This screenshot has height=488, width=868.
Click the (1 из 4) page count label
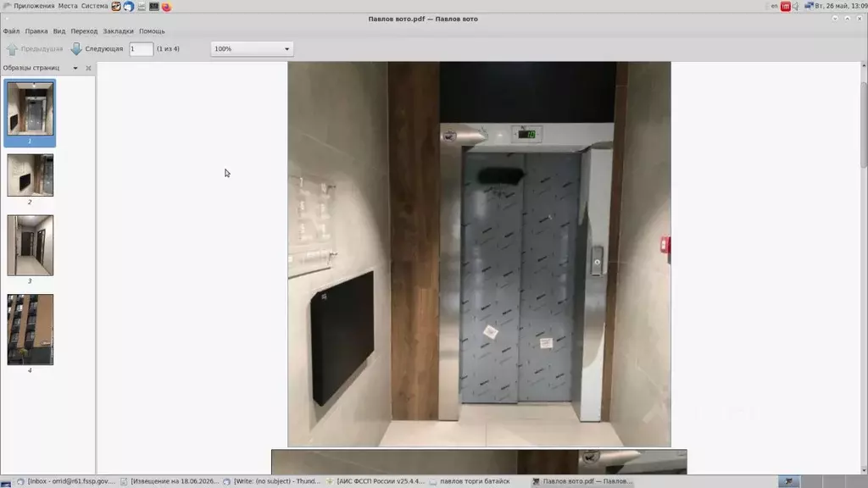click(x=168, y=48)
